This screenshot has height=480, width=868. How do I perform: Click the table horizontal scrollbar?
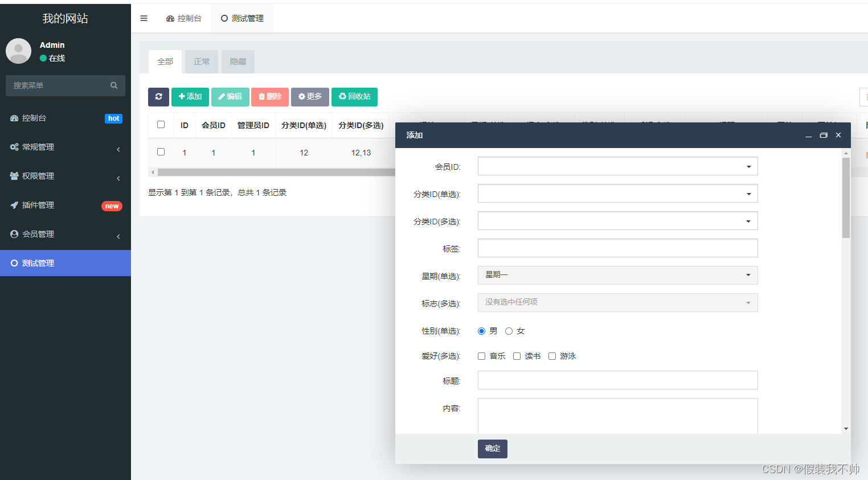[x=276, y=172]
